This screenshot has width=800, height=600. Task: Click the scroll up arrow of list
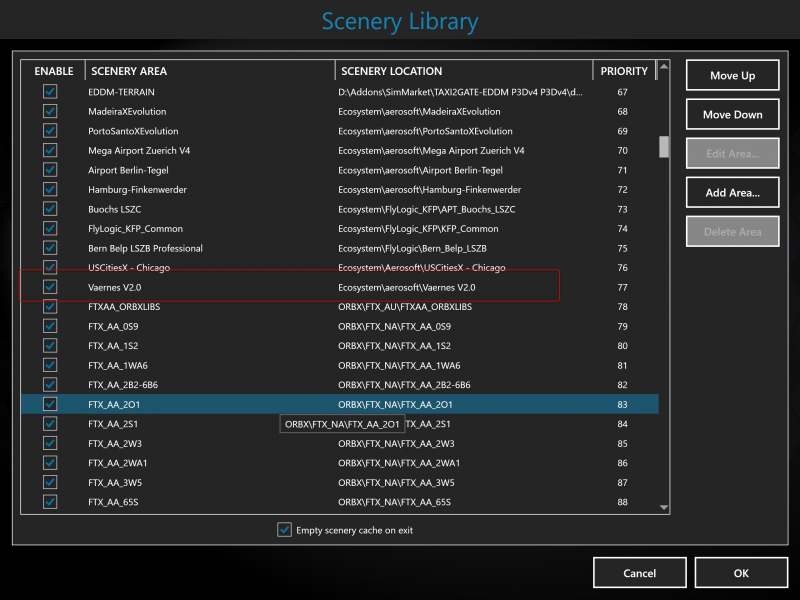pyautogui.click(x=664, y=66)
